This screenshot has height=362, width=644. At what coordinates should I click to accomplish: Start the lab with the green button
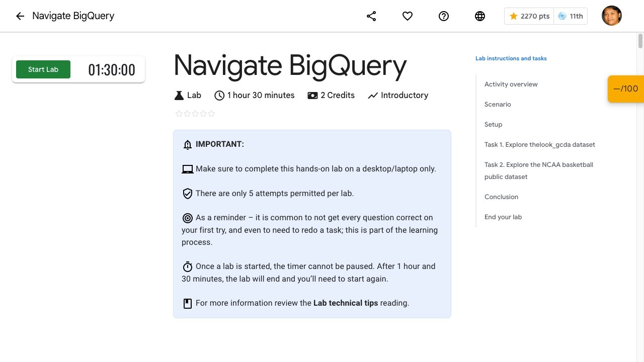point(43,69)
